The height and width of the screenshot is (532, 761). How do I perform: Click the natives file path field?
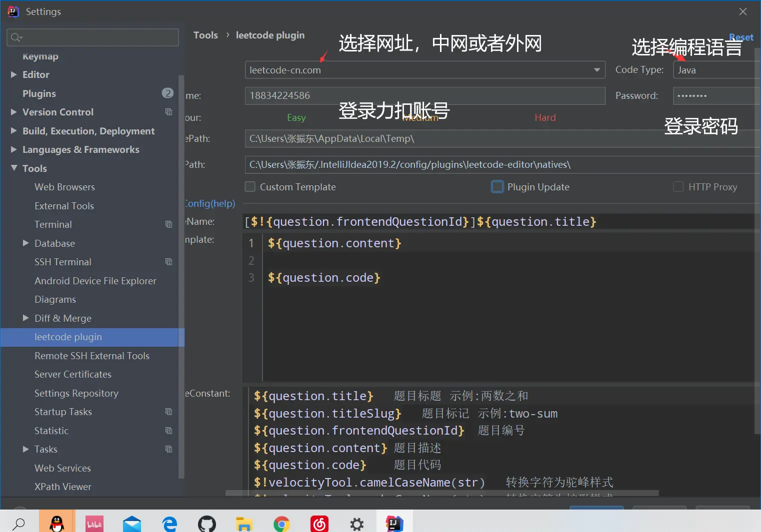[x=502, y=164]
